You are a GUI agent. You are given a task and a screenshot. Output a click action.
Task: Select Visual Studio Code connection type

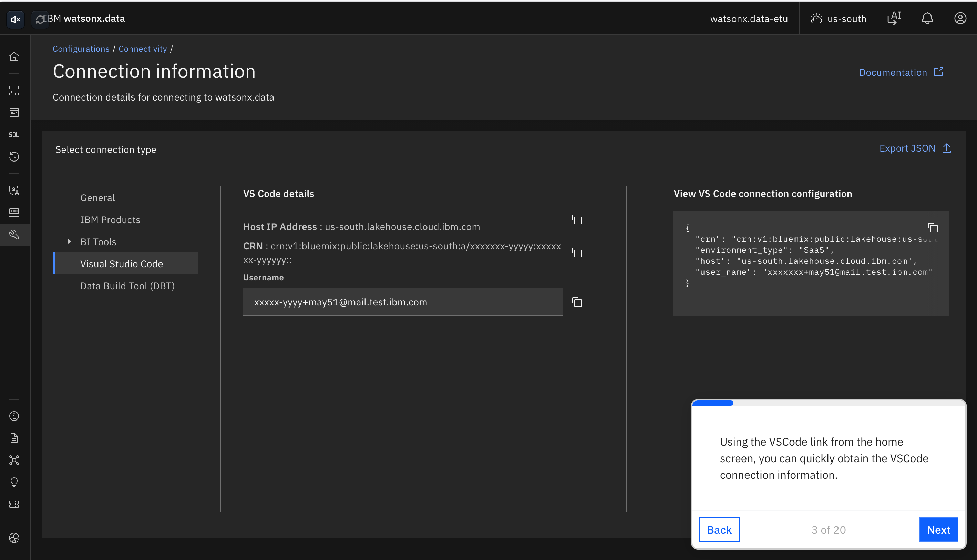(126, 263)
